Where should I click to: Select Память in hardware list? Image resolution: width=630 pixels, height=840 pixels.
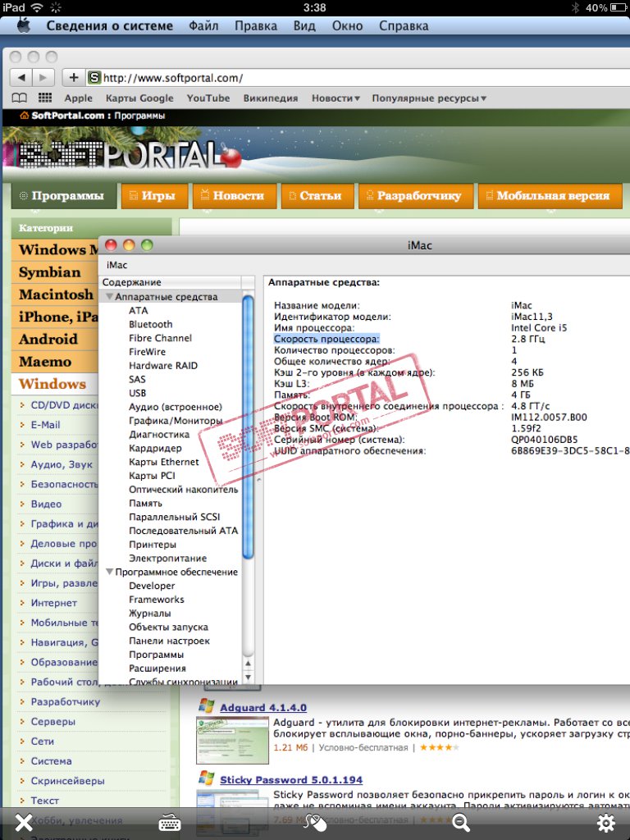point(145,503)
